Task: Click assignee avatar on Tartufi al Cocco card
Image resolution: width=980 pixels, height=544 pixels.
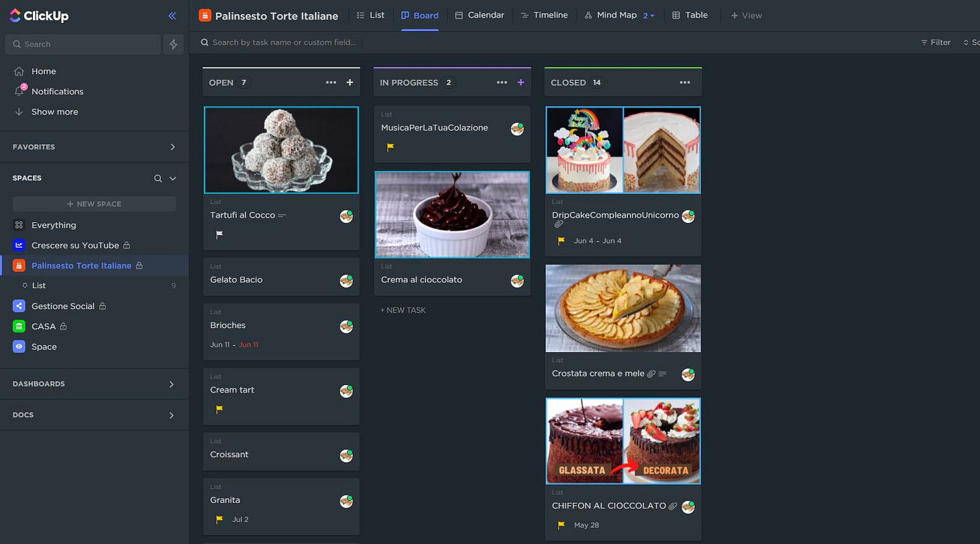Action: tap(346, 216)
